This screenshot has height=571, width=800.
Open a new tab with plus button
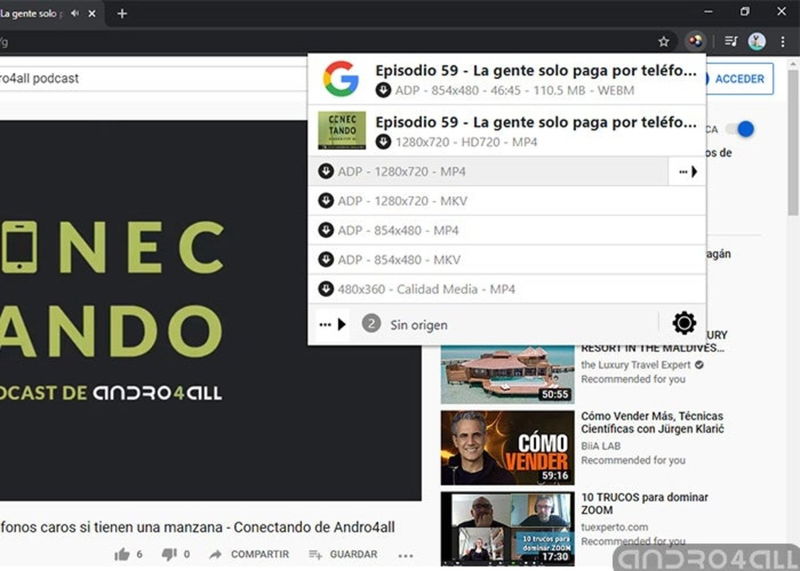click(x=122, y=14)
